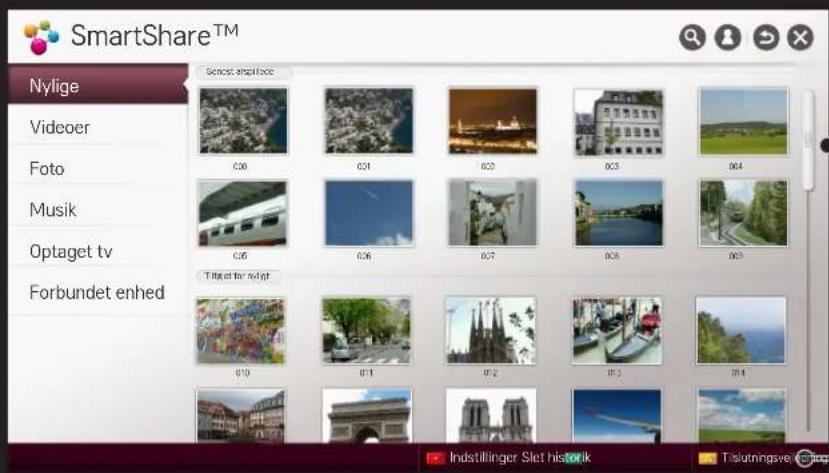829x473 pixels.
Task: Click the SmartShare title text
Action: coord(154,36)
